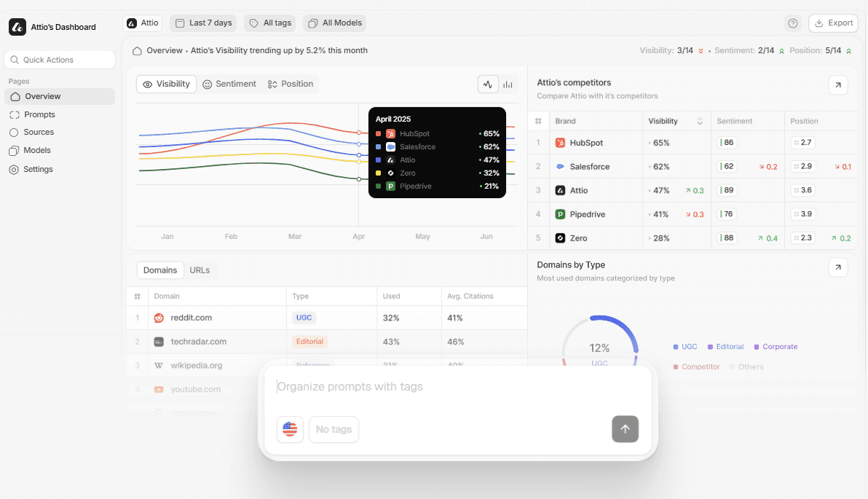Viewport: 868px width, 499px height.
Task: Open the Last 7 days date filter
Action: point(203,23)
